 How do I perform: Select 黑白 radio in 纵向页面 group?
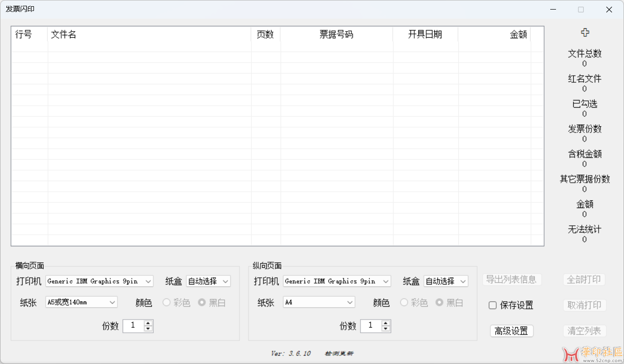[439, 303]
